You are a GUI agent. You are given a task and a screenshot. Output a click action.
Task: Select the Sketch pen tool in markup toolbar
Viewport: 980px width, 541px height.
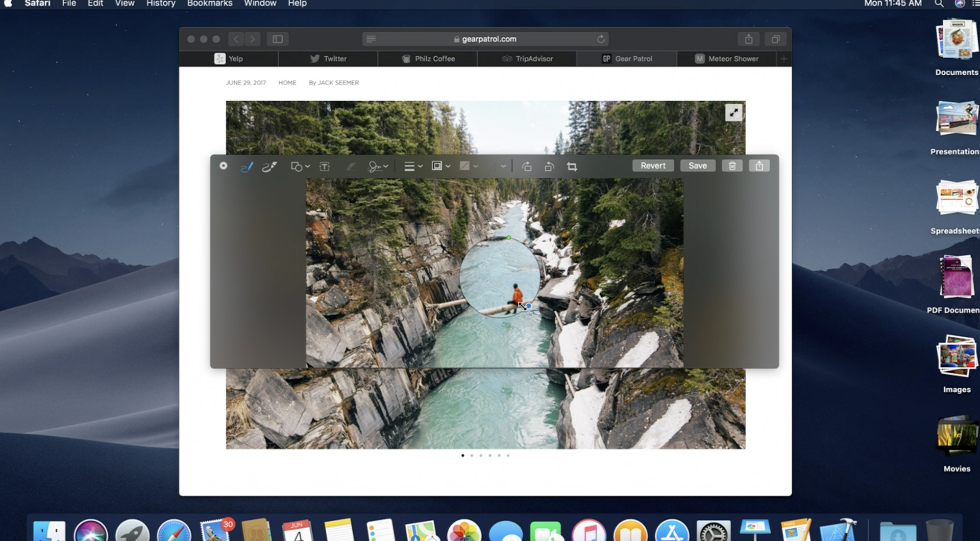point(247,166)
